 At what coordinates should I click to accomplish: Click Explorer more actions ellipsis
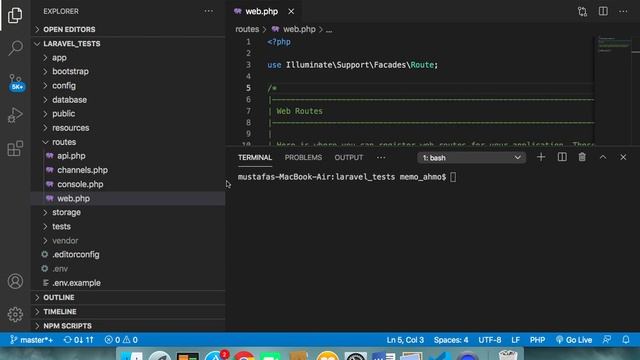[209, 11]
